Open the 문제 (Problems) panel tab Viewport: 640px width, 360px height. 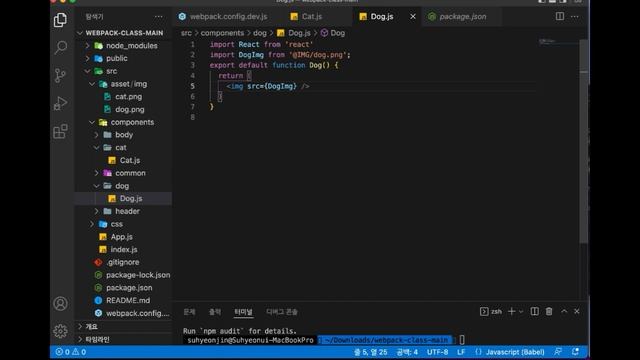[189, 312]
